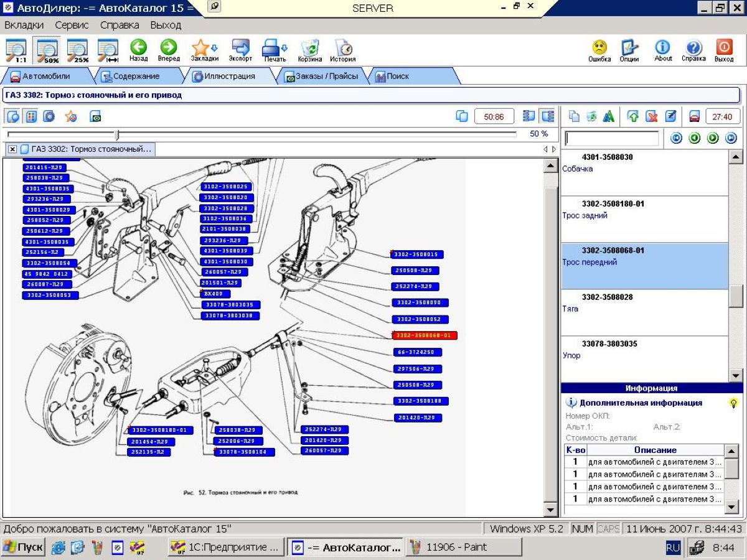
Task: Click the yellow lightbulb info icon
Action: [733, 403]
